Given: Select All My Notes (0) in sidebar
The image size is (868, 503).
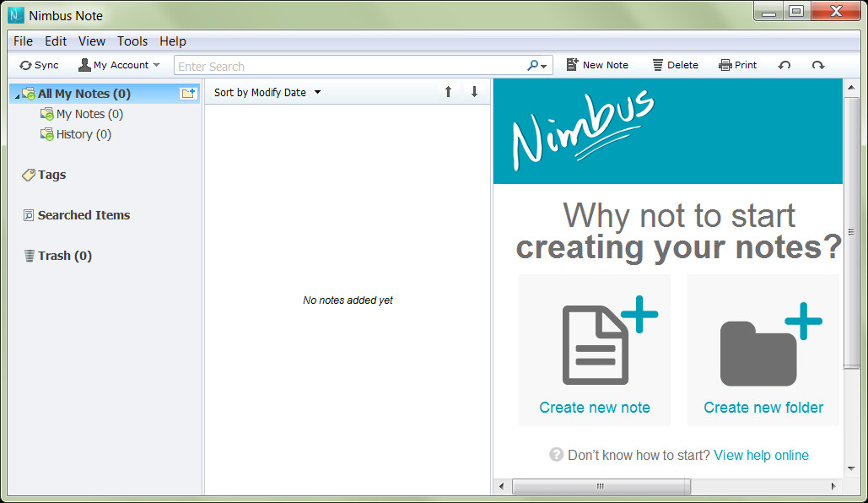Looking at the screenshot, I should click(105, 94).
